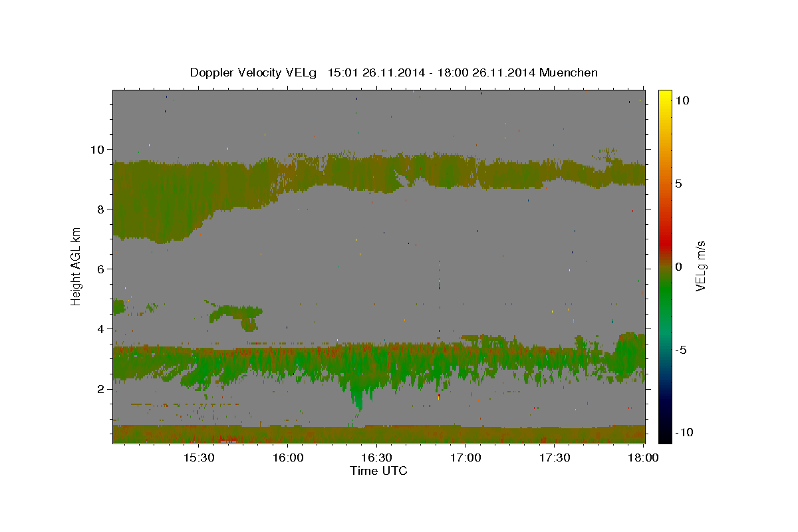The height and width of the screenshot is (532, 798).
Task: Click the colorbar value label 0
Action: [x=678, y=267]
